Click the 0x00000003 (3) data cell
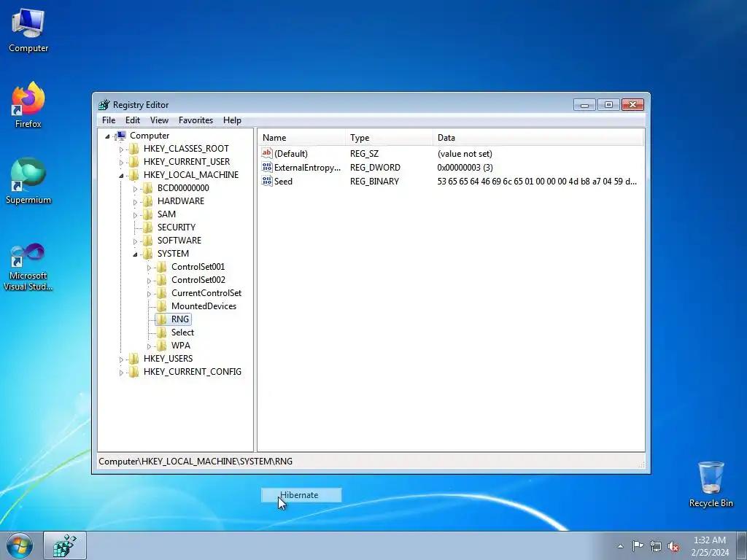This screenshot has width=747, height=560. pos(465,167)
